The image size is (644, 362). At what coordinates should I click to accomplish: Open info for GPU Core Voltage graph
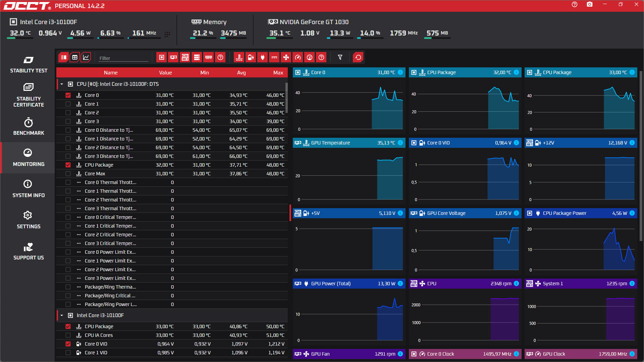516,213
